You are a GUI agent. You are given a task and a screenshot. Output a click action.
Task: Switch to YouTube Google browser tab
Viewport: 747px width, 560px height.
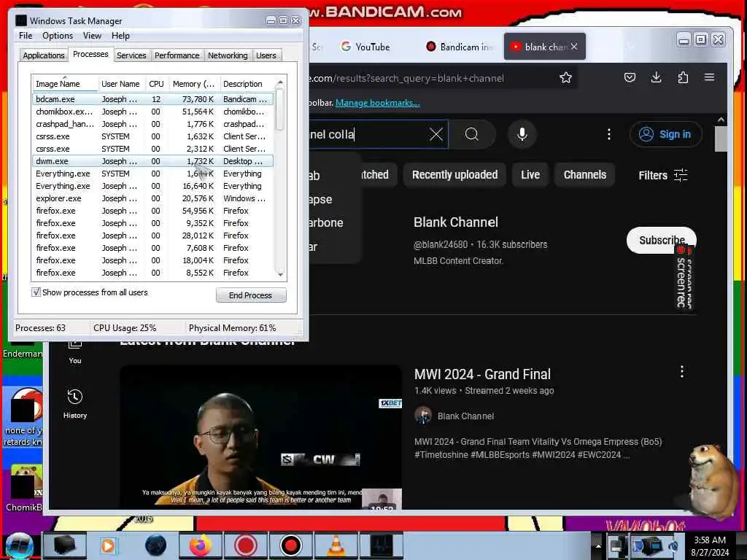pos(366,47)
